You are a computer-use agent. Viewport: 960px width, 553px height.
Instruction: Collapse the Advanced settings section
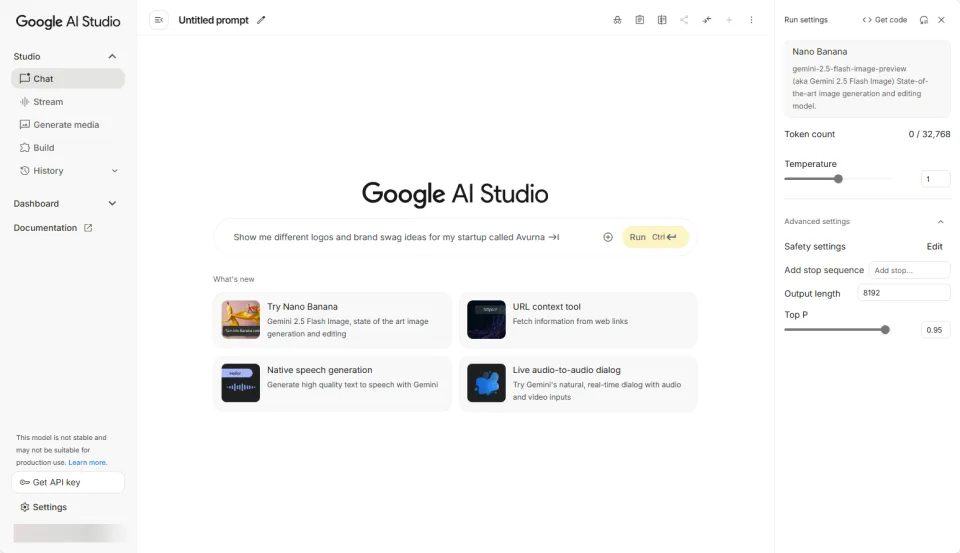pos(940,222)
